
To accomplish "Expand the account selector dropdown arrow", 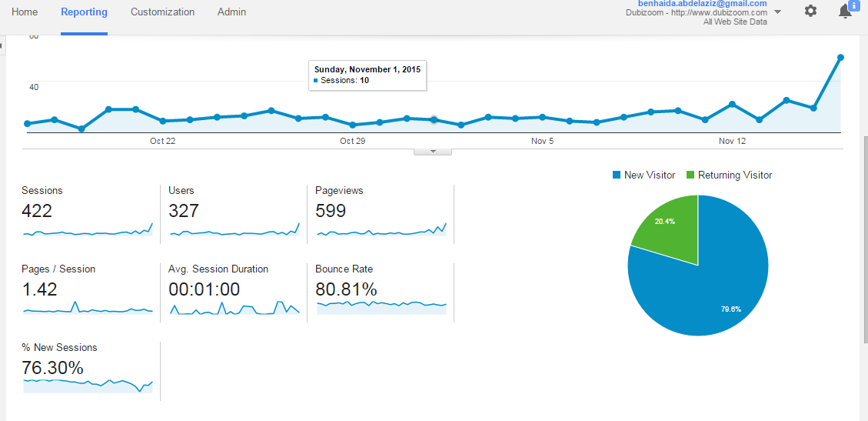I will (x=777, y=12).
